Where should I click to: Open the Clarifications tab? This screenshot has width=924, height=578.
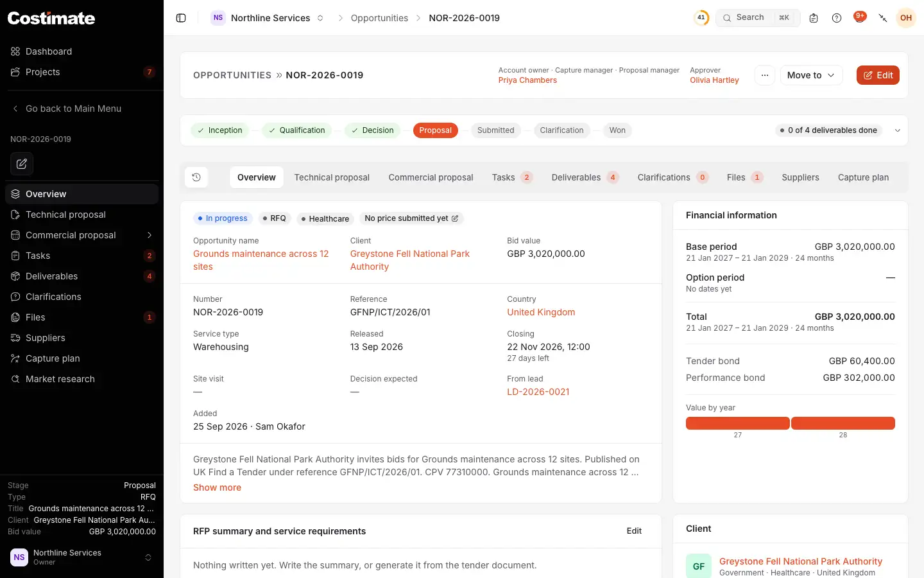(x=672, y=177)
